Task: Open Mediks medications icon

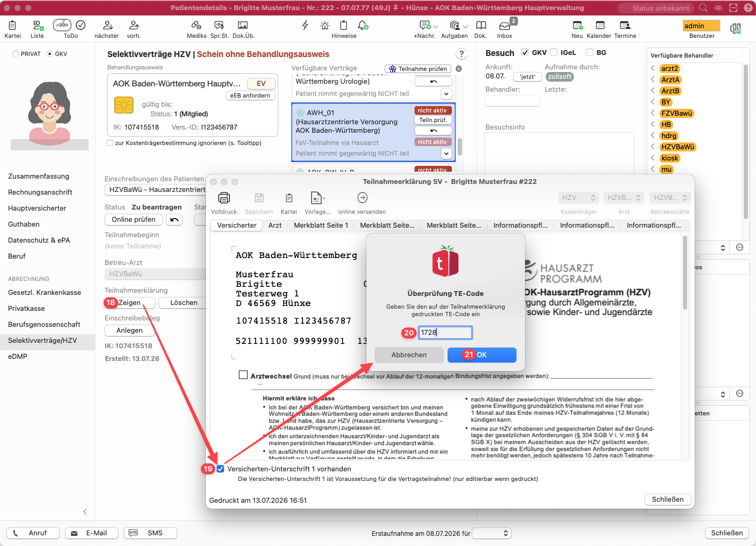Action: (196, 26)
